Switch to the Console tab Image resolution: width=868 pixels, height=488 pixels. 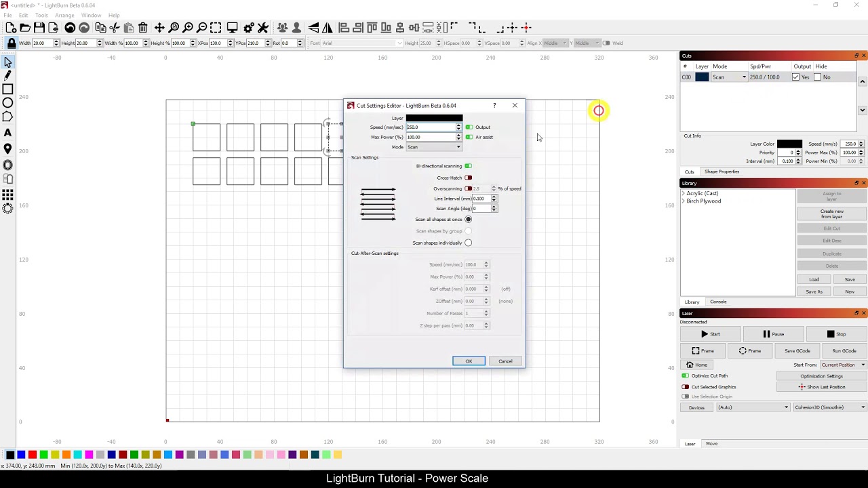point(718,302)
